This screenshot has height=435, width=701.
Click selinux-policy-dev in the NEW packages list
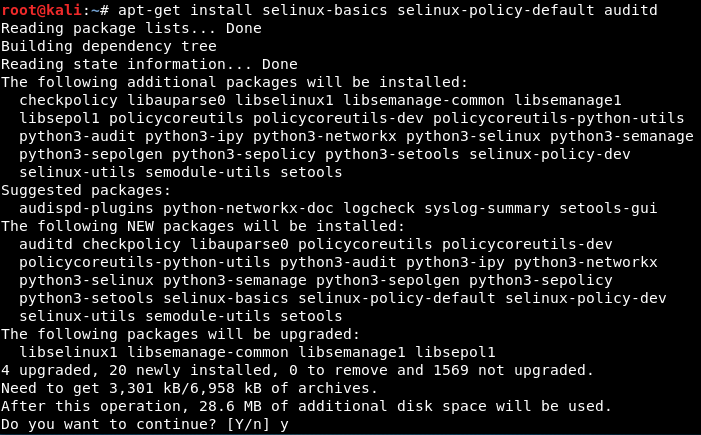[586, 298]
